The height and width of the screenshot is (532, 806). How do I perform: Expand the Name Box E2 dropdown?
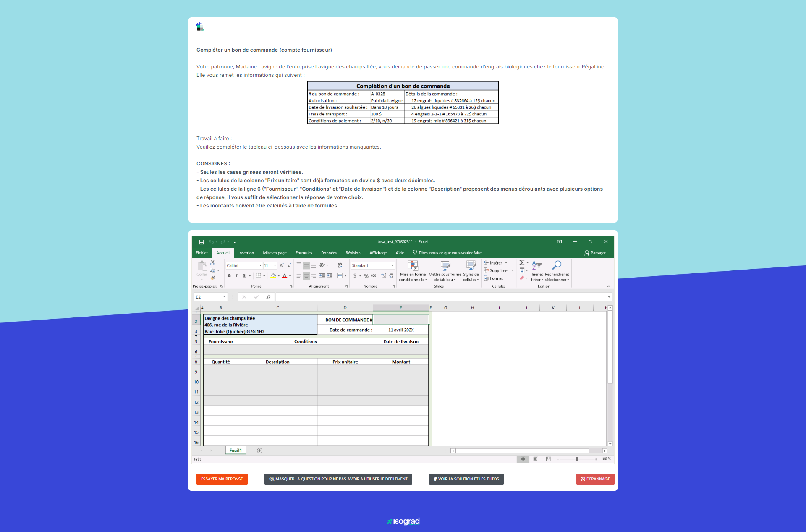click(x=224, y=297)
